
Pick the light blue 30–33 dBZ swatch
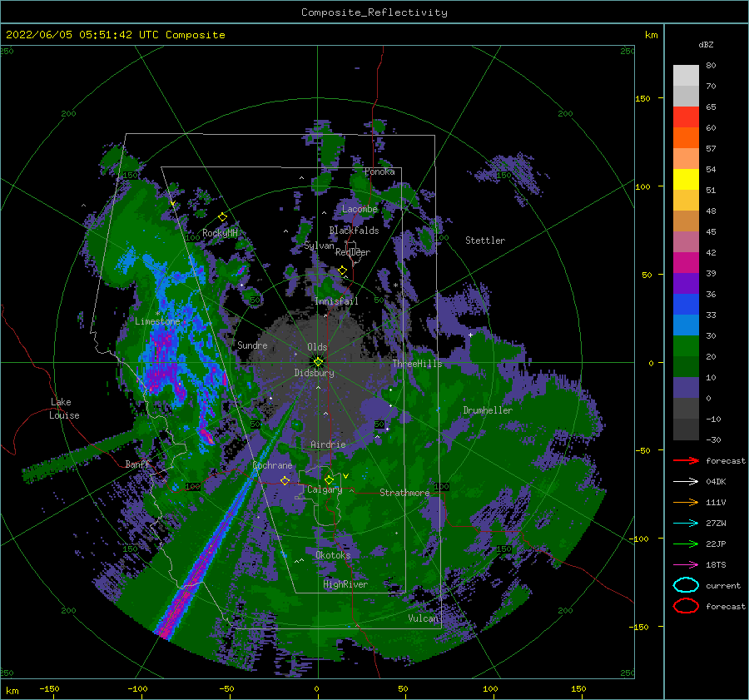pyautogui.click(x=686, y=325)
